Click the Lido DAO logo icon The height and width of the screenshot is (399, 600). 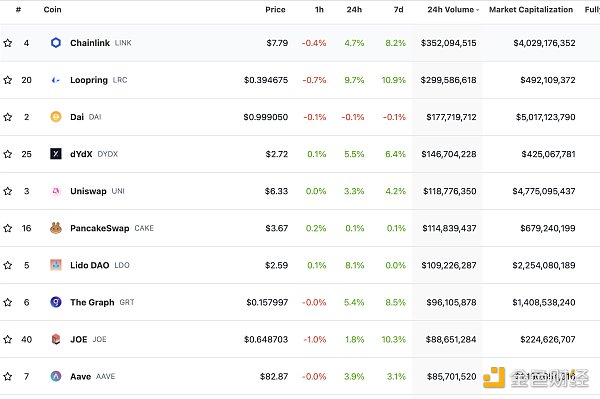pos(56,265)
